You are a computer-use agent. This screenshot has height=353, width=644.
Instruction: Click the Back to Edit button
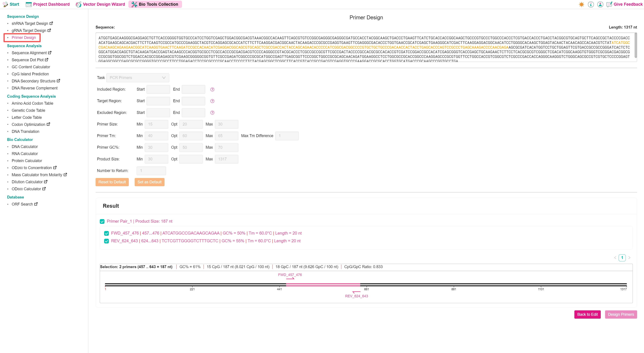[587, 314]
